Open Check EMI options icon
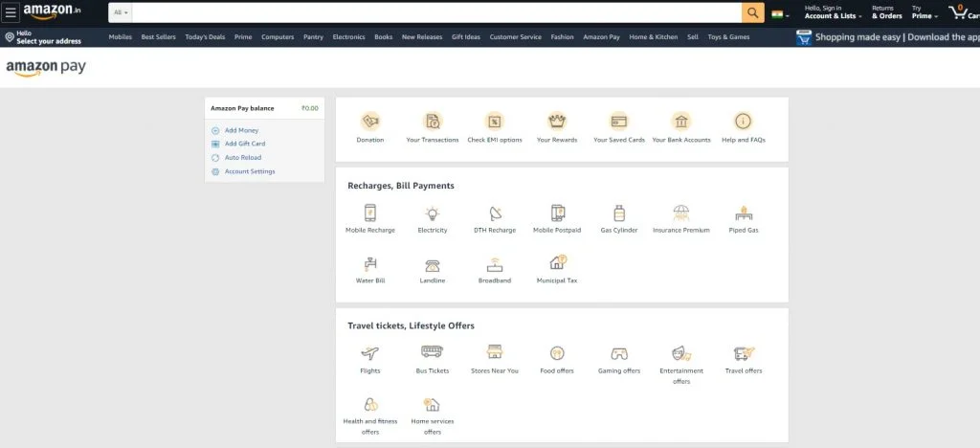The height and width of the screenshot is (448, 980). pyautogui.click(x=495, y=121)
